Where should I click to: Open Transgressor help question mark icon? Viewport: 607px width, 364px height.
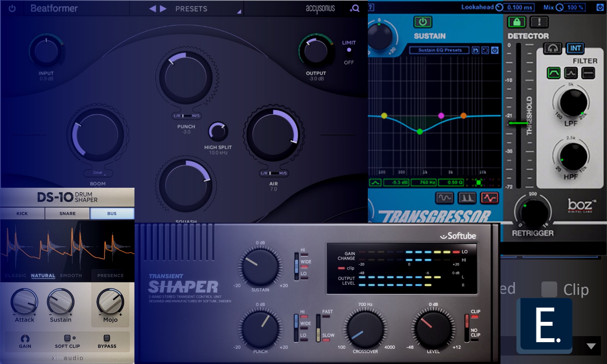click(371, 7)
